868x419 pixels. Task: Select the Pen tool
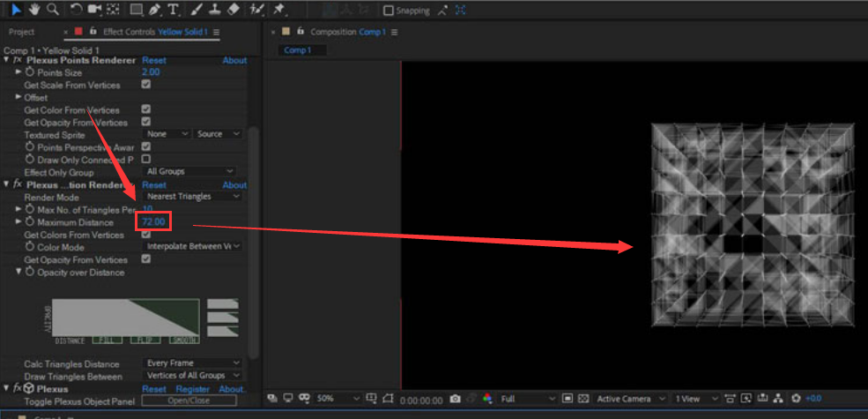[155, 10]
